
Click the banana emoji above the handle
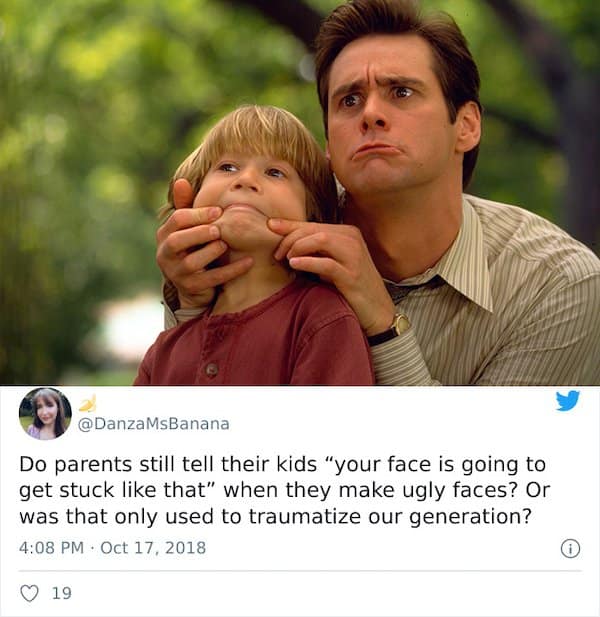pyautogui.click(x=88, y=403)
